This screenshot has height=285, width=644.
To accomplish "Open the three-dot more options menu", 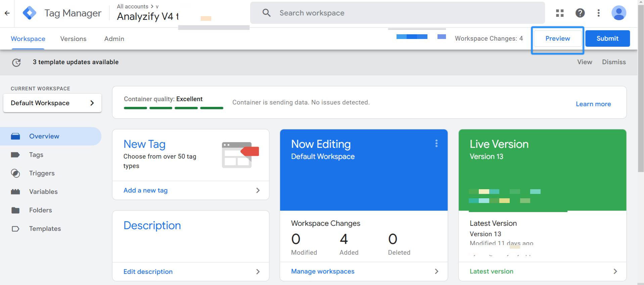I will pos(598,13).
